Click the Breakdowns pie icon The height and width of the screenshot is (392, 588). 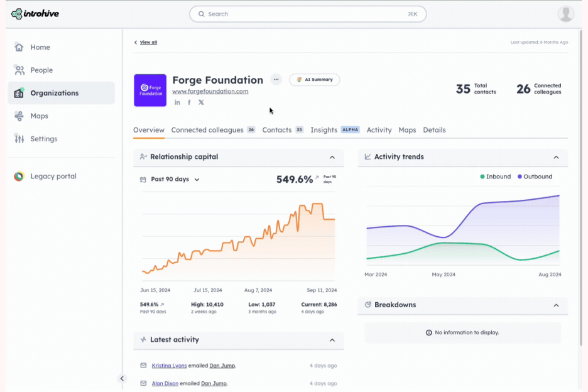368,305
